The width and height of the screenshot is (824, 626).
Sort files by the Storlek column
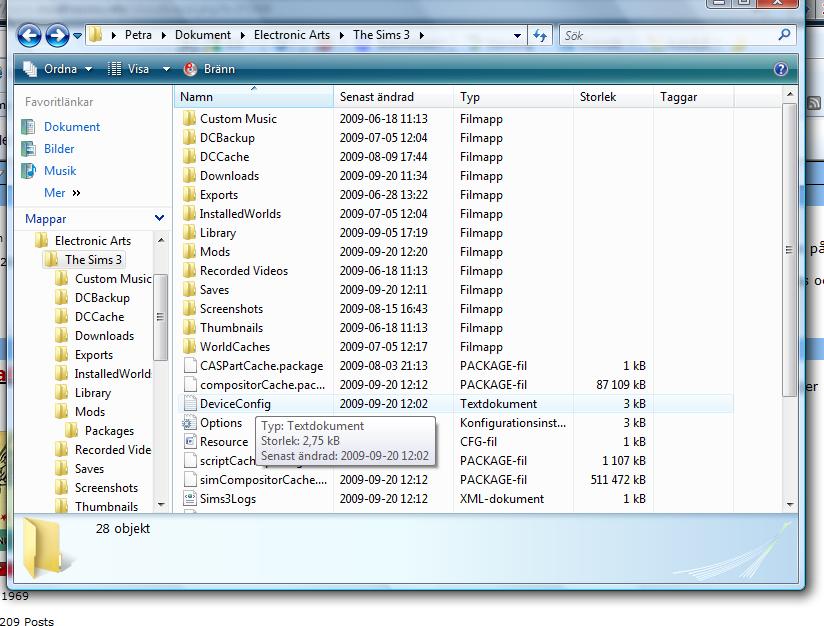pos(597,97)
